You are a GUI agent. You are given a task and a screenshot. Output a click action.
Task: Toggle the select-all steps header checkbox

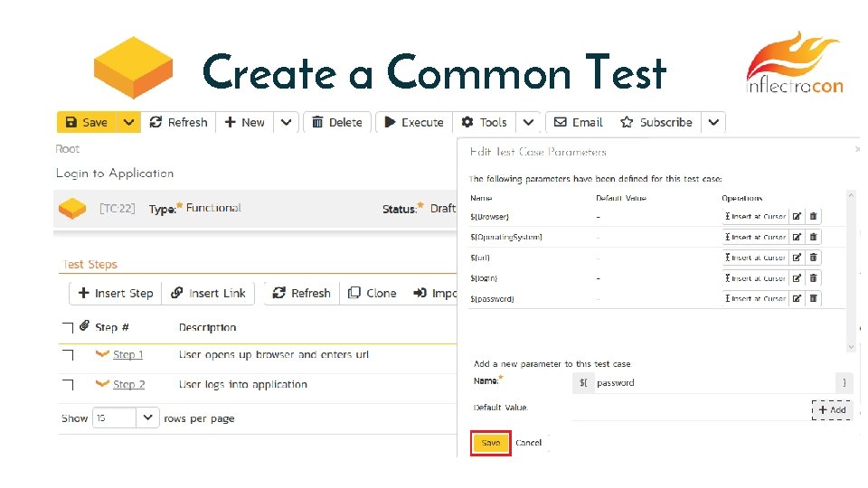(x=68, y=327)
